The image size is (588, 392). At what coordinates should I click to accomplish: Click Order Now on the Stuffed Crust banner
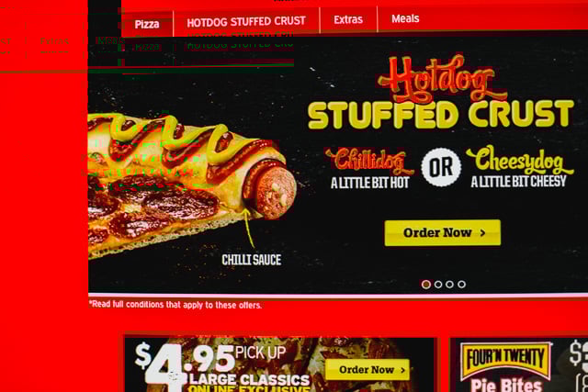pyautogui.click(x=443, y=233)
